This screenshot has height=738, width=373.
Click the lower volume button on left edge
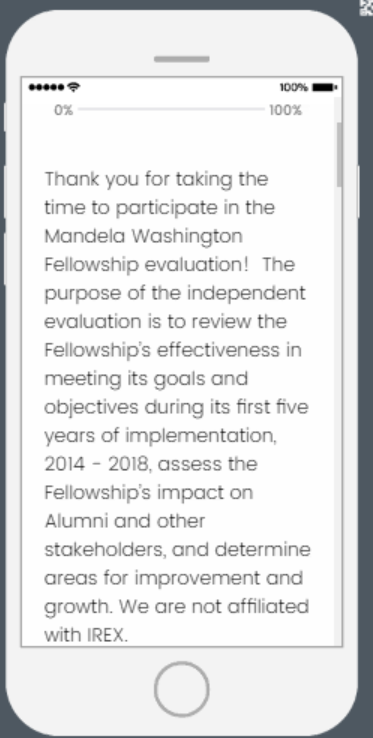pos(5,259)
